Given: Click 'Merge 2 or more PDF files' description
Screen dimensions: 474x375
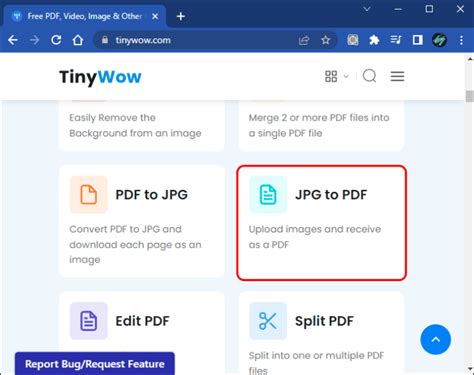Looking at the screenshot, I should click(319, 125).
